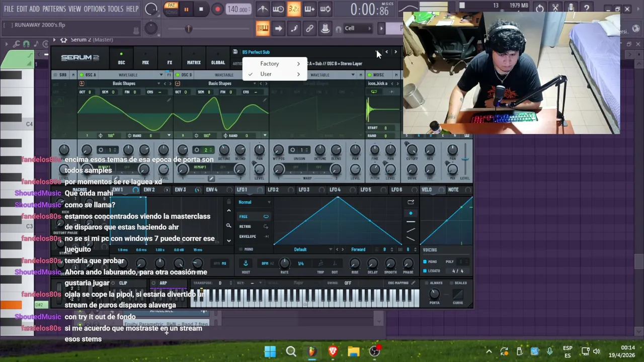Click the loop recording icon
The height and width of the screenshot is (362, 644).
tap(325, 9)
